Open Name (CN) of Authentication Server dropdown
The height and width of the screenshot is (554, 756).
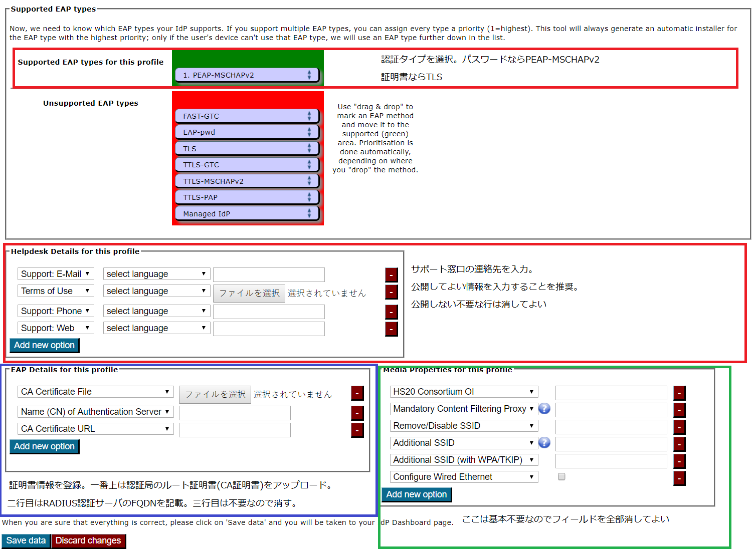click(x=95, y=412)
